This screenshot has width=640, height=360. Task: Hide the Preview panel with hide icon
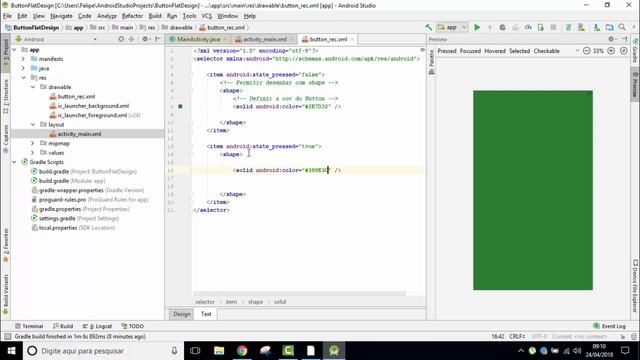pos(624,39)
